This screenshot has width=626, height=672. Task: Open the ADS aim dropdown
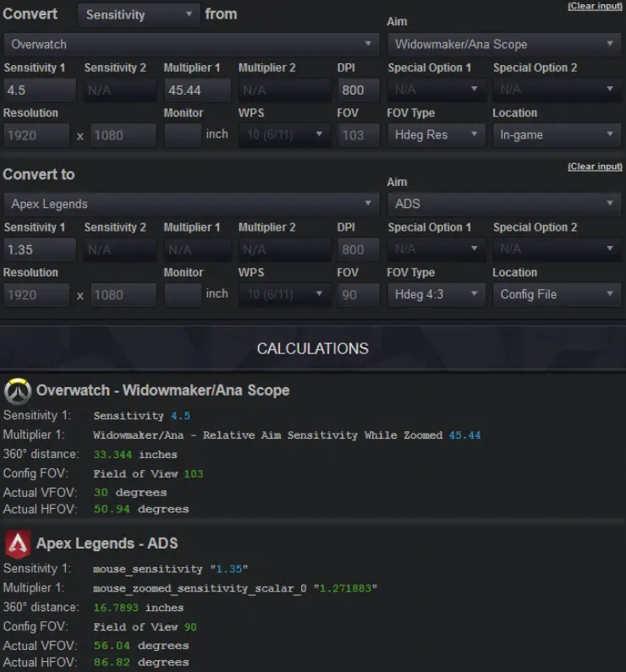504,204
